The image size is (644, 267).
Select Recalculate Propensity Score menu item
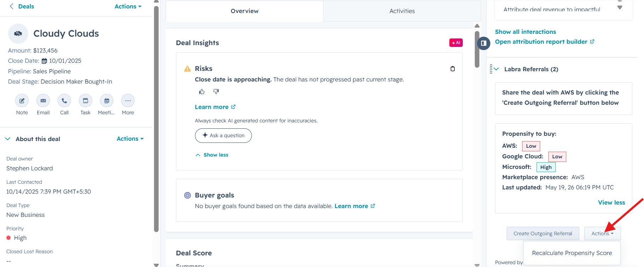572,253
